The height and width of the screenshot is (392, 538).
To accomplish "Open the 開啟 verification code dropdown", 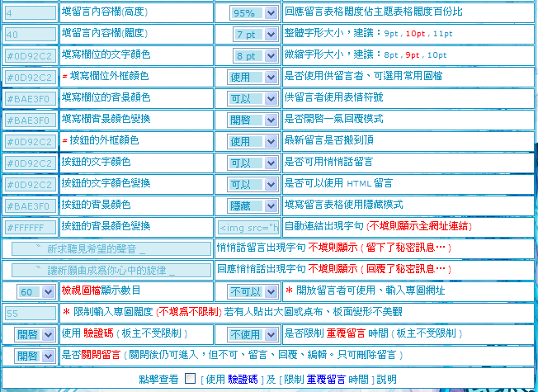I will 34,334.
